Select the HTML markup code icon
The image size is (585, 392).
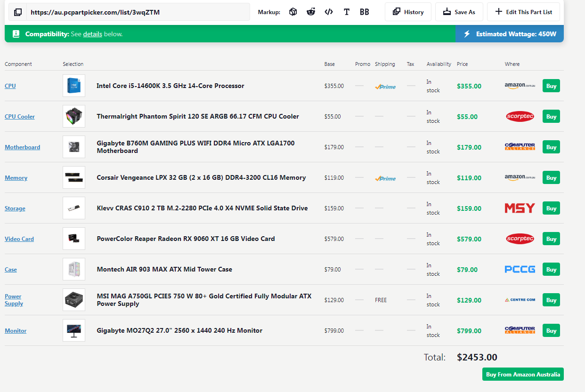point(329,12)
